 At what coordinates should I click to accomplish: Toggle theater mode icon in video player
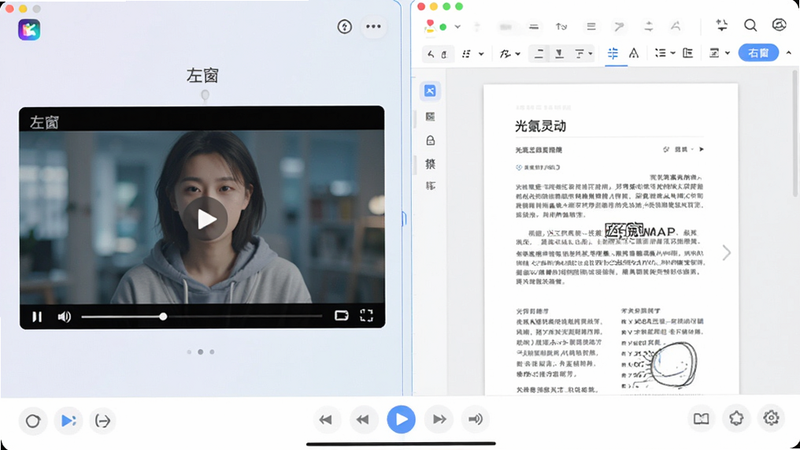(341, 315)
